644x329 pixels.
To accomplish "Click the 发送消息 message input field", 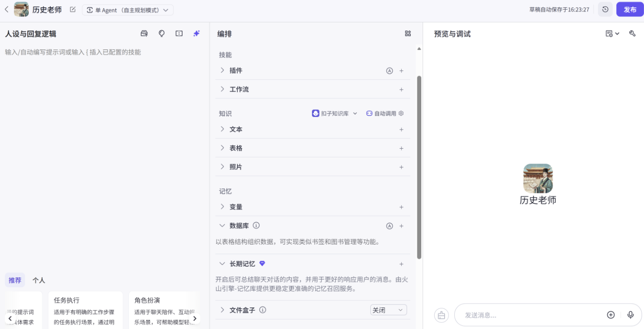I will click(527, 315).
